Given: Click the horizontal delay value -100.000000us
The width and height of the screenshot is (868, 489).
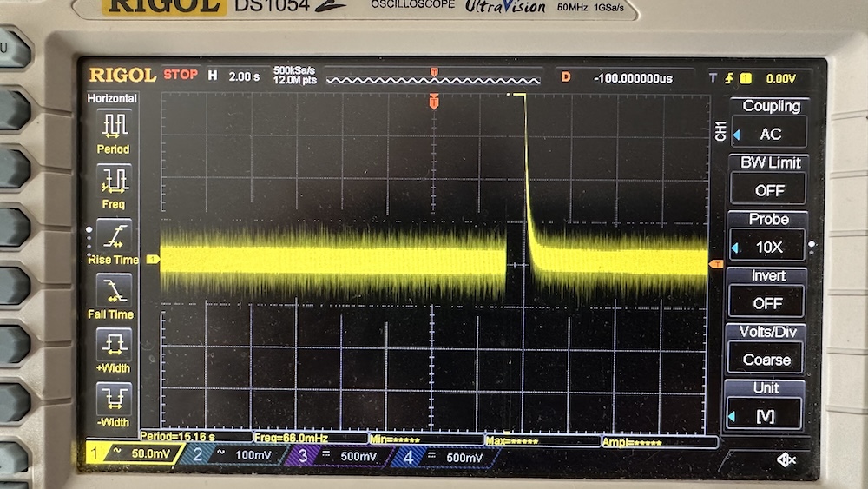Looking at the screenshot, I should tap(633, 78).
